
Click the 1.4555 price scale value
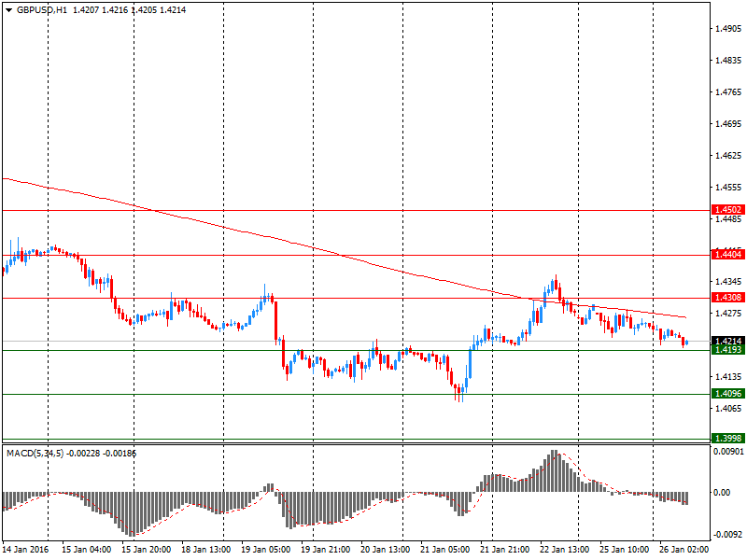[x=729, y=188]
